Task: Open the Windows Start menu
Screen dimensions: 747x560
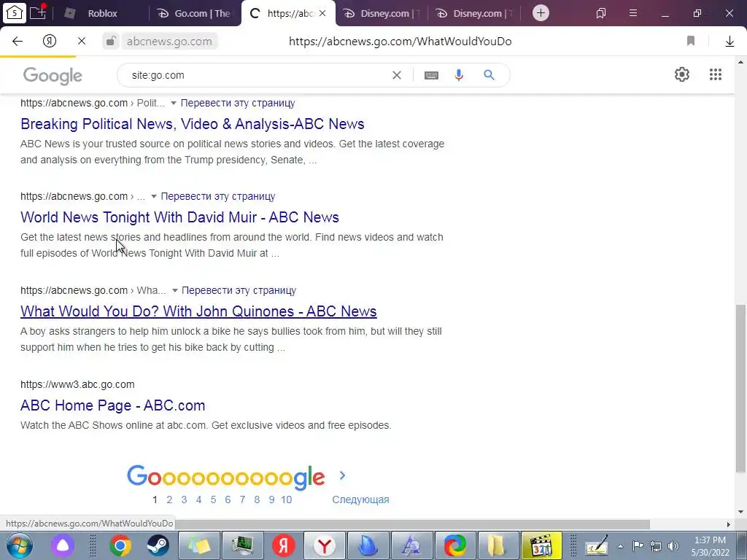Action: 20,545
